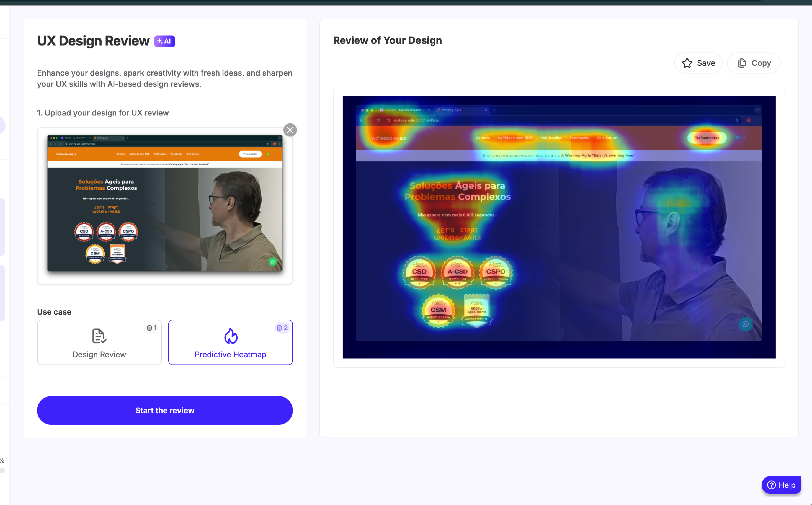Click the Copy icon

(x=742, y=63)
